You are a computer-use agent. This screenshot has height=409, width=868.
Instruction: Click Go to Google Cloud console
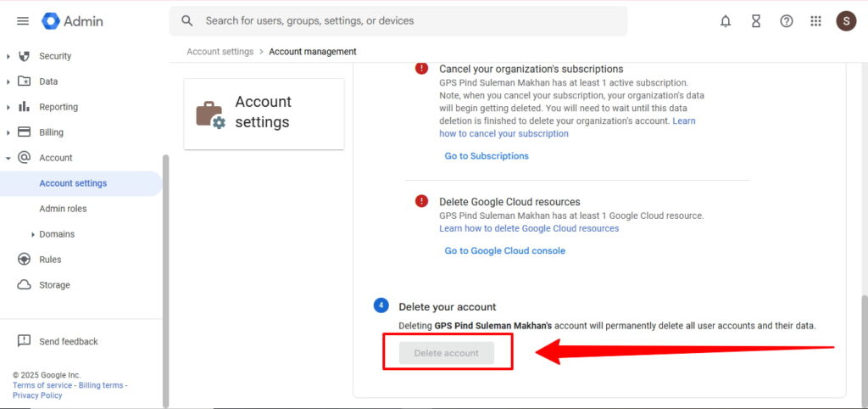point(504,251)
